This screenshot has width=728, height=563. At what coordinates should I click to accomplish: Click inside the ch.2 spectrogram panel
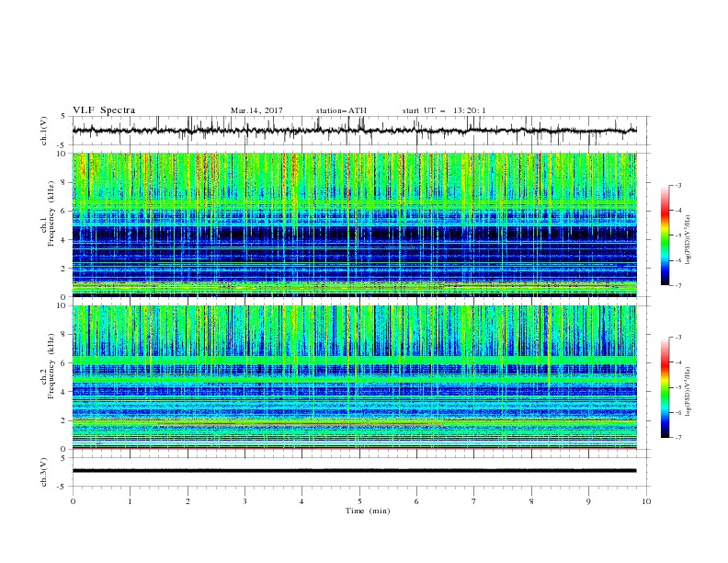(x=354, y=377)
